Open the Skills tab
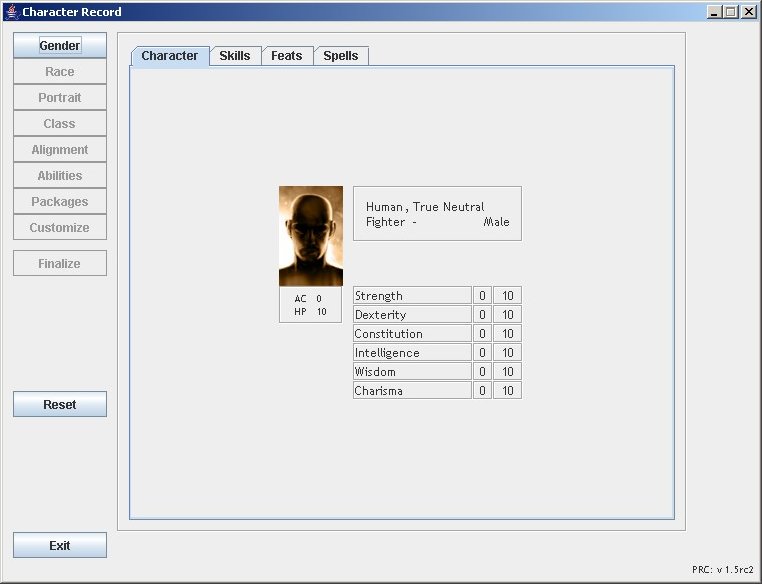The width and height of the screenshot is (762, 584). pyautogui.click(x=235, y=56)
